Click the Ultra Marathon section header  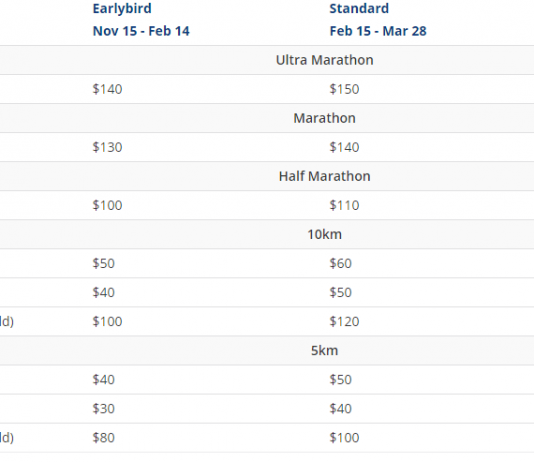pos(324,60)
